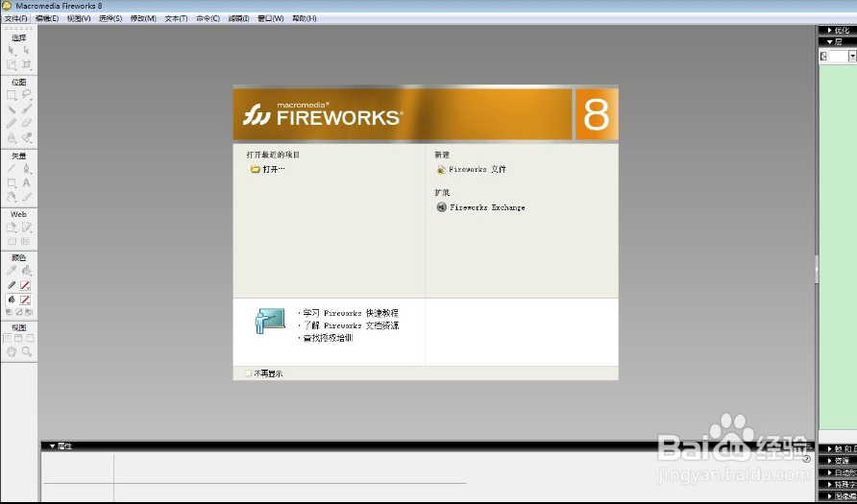Swap stroke and fill colors
The image size is (857, 504).
29,312
